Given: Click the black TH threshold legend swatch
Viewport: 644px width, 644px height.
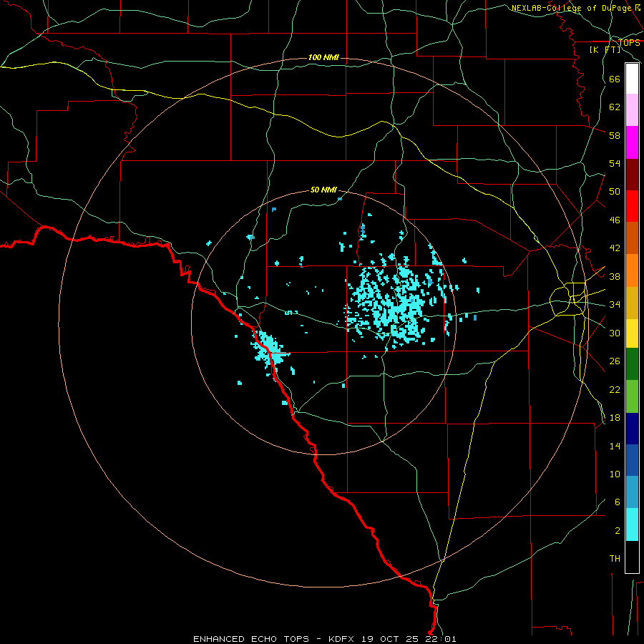Looking at the screenshot, I should click(632, 557).
